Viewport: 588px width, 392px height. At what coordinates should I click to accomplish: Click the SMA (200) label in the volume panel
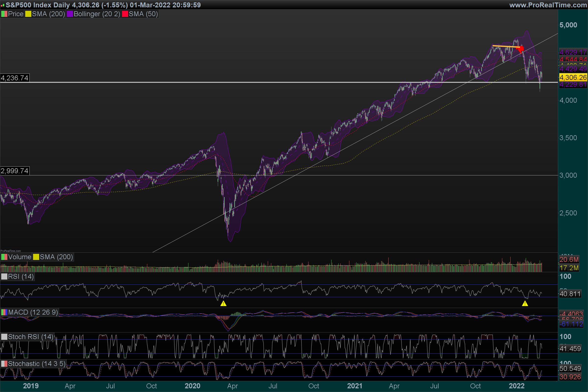pos(56,257)
